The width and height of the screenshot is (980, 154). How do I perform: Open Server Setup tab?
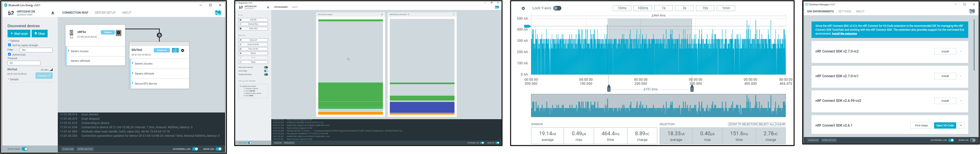coord(105,13)
